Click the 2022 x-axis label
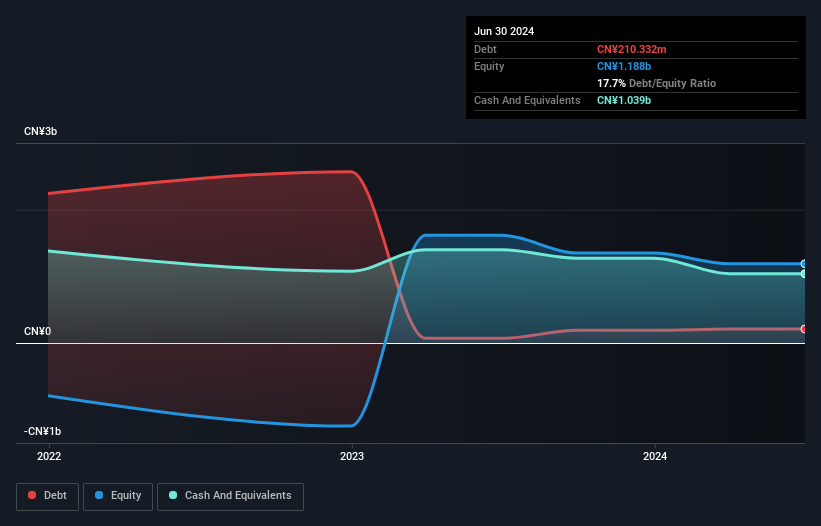The width and height of the screenshot is (821, 526). point(49,456)
